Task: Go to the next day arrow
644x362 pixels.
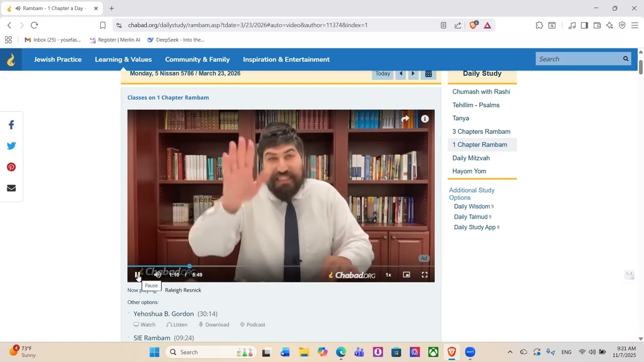Action: (413, 73)
